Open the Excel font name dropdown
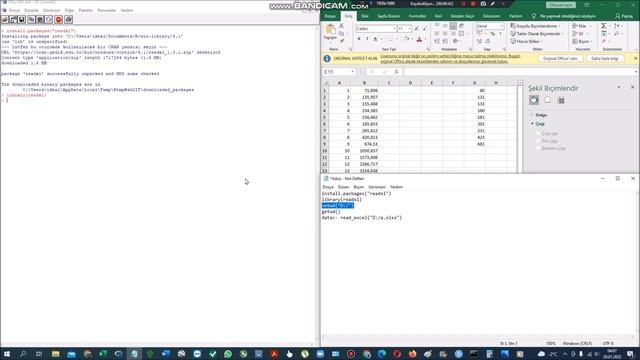The width and height of the screenshot is (640, 360). click(394, 29)
